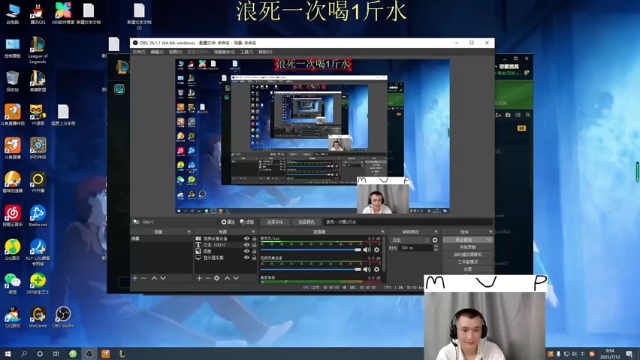Screen dimensions: 640x360
Task: Enable Studio Mode button
Action: click(x=468, y=262)
